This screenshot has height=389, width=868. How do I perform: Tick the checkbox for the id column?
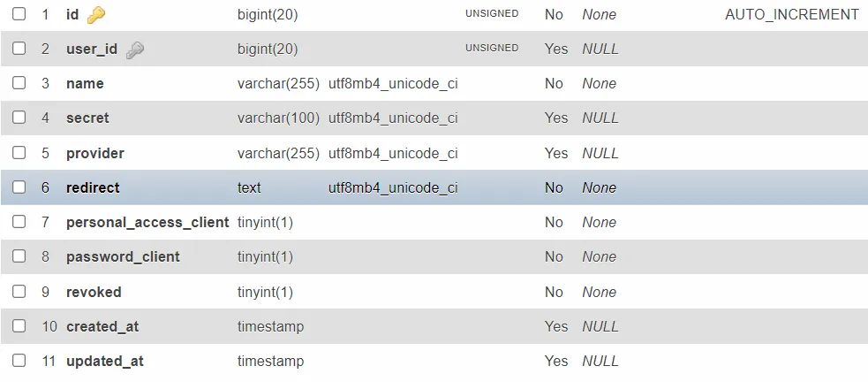pyautogui.click(x=19, y=14)
